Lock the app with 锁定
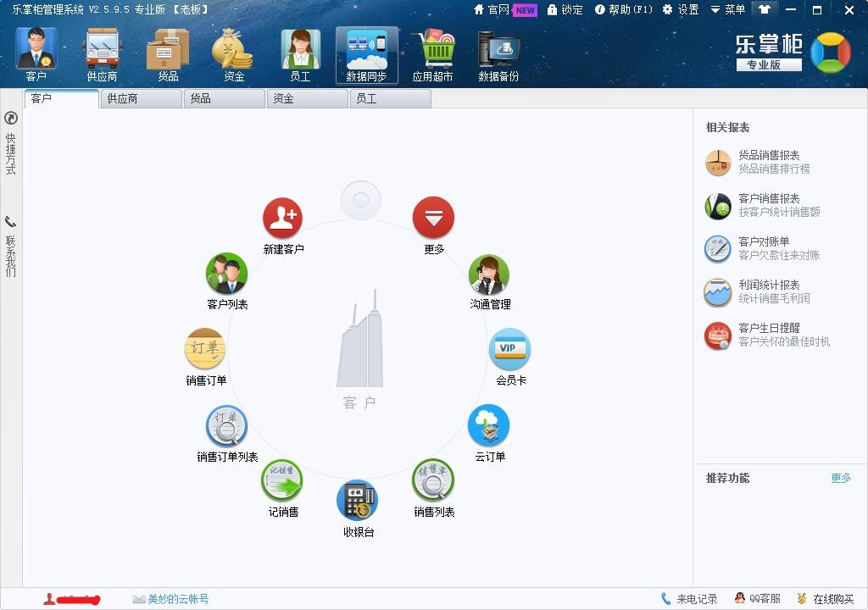This screenshot has width=868, height=610. click(x=565, y=10)
